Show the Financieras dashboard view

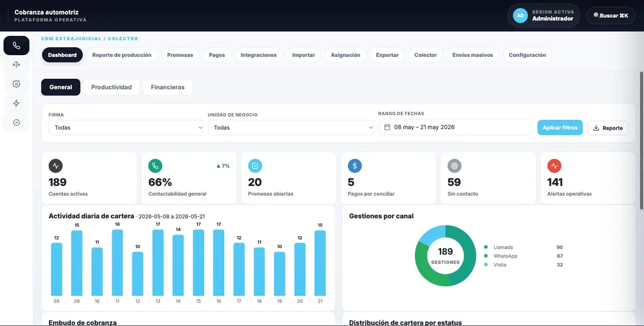tap(167, 87)
